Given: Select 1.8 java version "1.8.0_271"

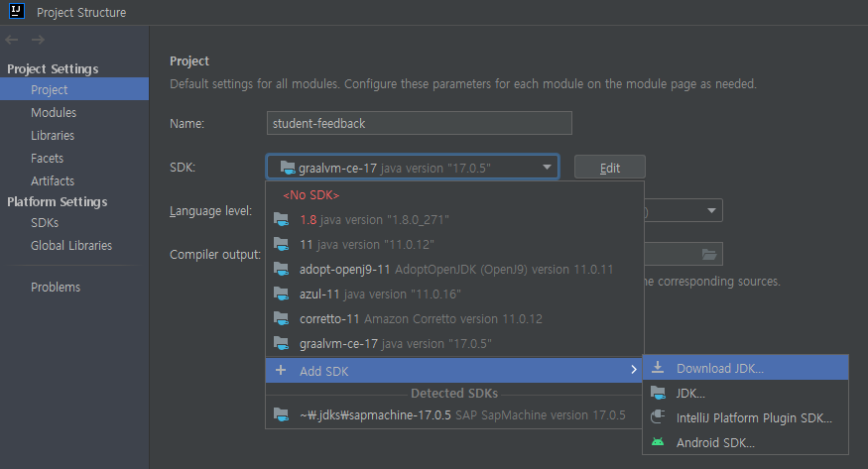Looking at the screenshot, I should 454,219.
